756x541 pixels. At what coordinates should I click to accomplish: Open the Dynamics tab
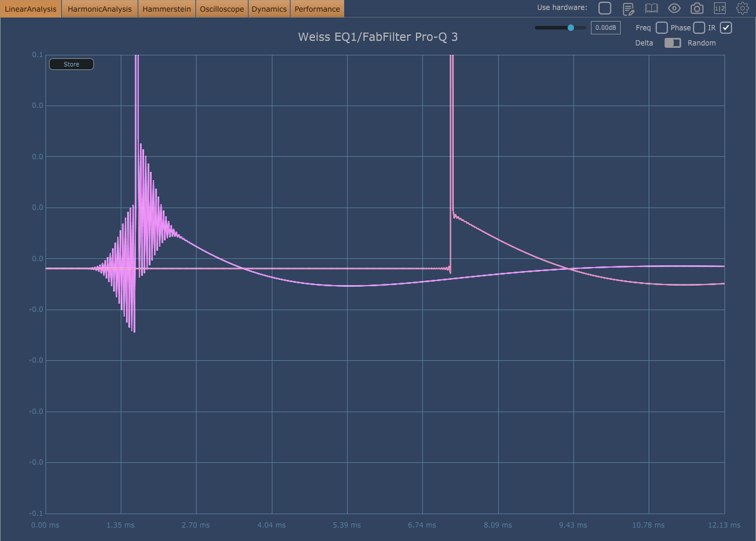click(269, 9)
